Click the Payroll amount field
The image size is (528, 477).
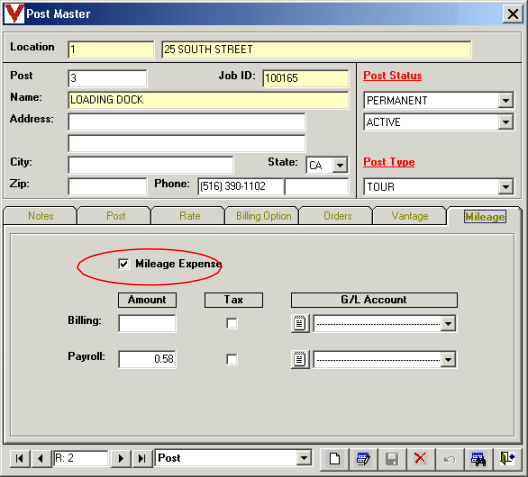147,359
